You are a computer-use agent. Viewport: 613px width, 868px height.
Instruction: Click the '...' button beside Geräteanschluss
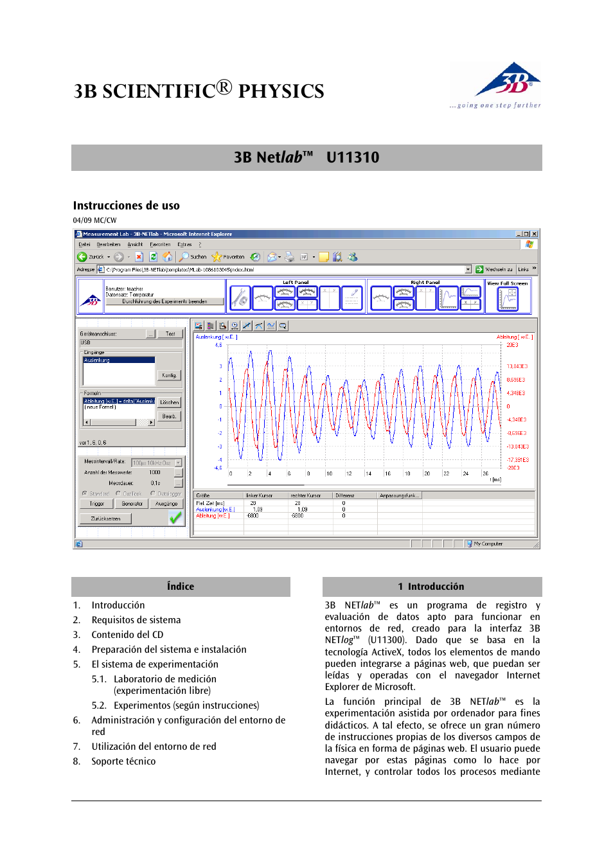[150, 334]
